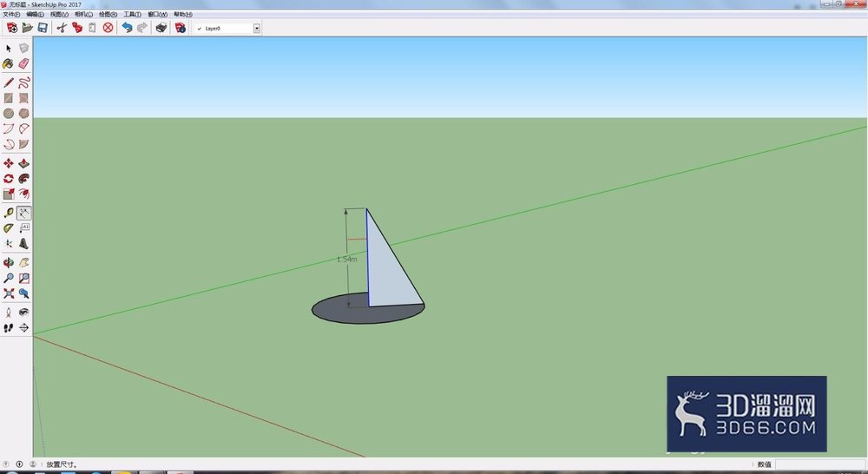Click the Paste clipboard icon

(x=93, y=28)
